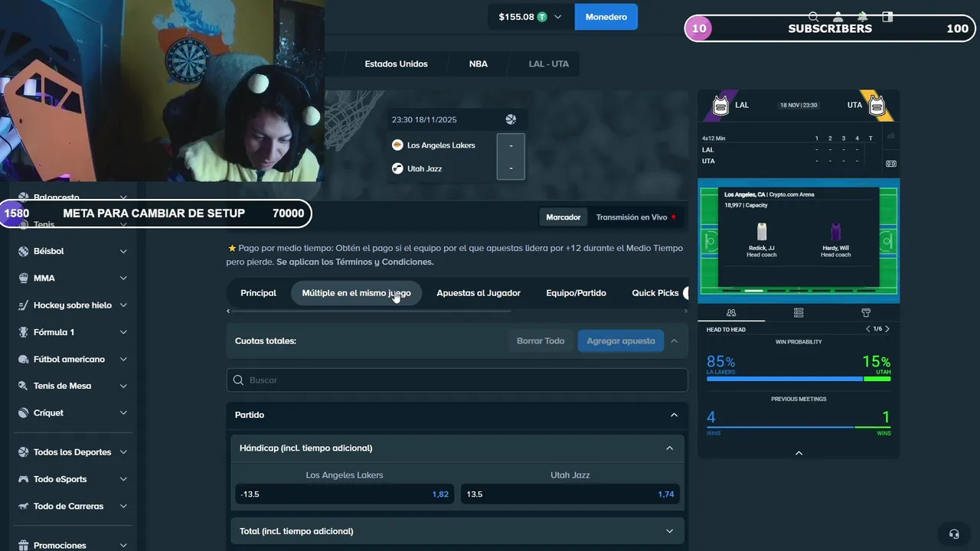Open the Principal markets tab
Viewport: 980px width, 551px height.
pos(258,293)
